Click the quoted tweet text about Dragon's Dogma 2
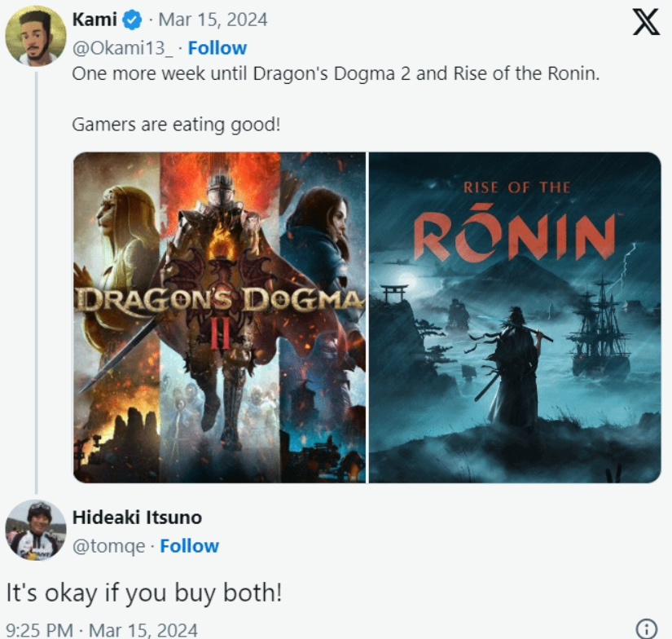 (336, 74)
